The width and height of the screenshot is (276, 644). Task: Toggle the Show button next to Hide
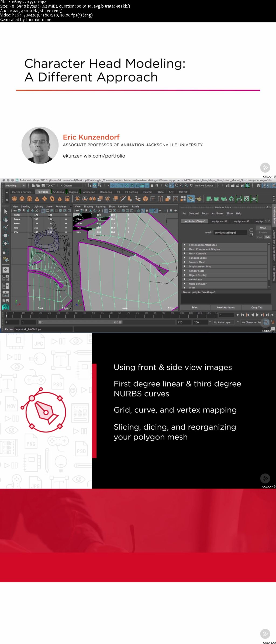pos(259,237)
